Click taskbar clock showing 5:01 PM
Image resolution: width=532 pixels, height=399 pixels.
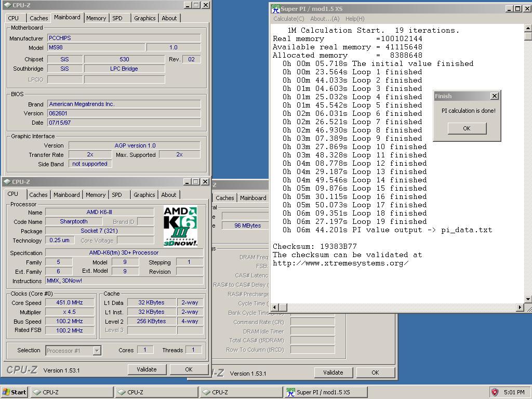(x=514, y=392)
